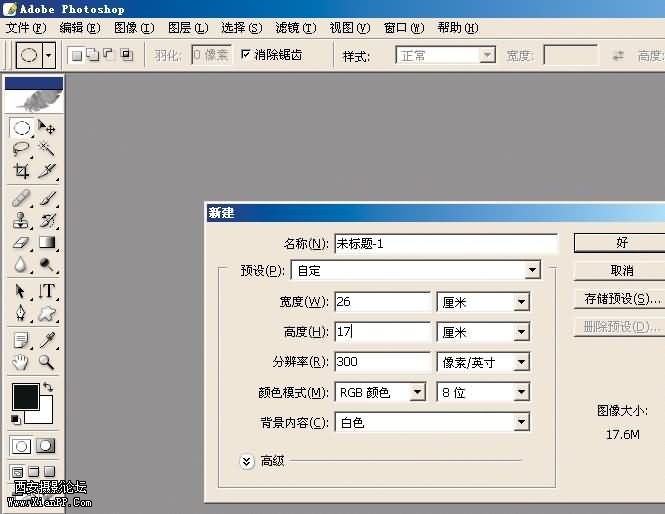
Task: Open the View (视图) menu
Action: pos(350,28)
